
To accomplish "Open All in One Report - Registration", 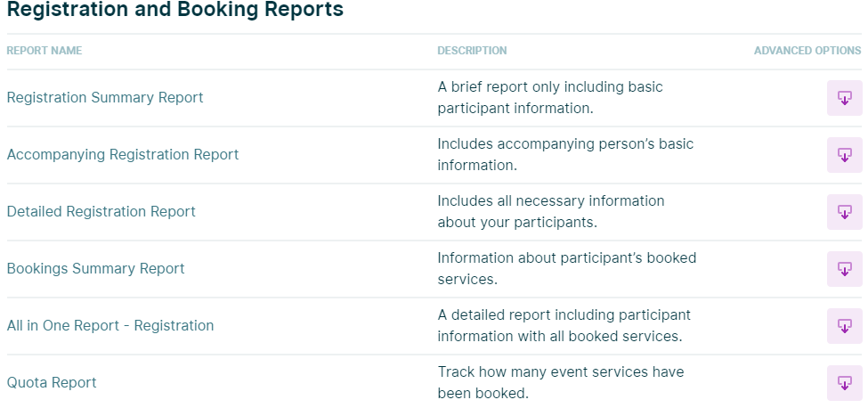I will (110, 326).
